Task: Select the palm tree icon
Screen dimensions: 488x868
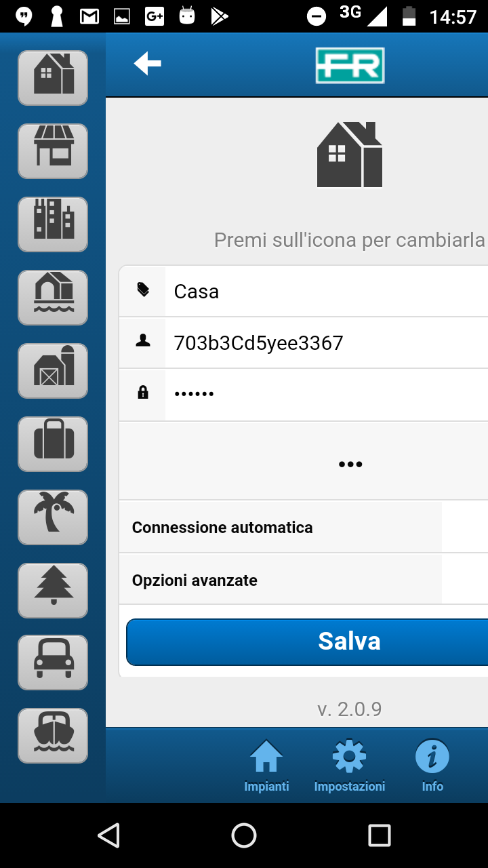Action: (x=53, y=517)
